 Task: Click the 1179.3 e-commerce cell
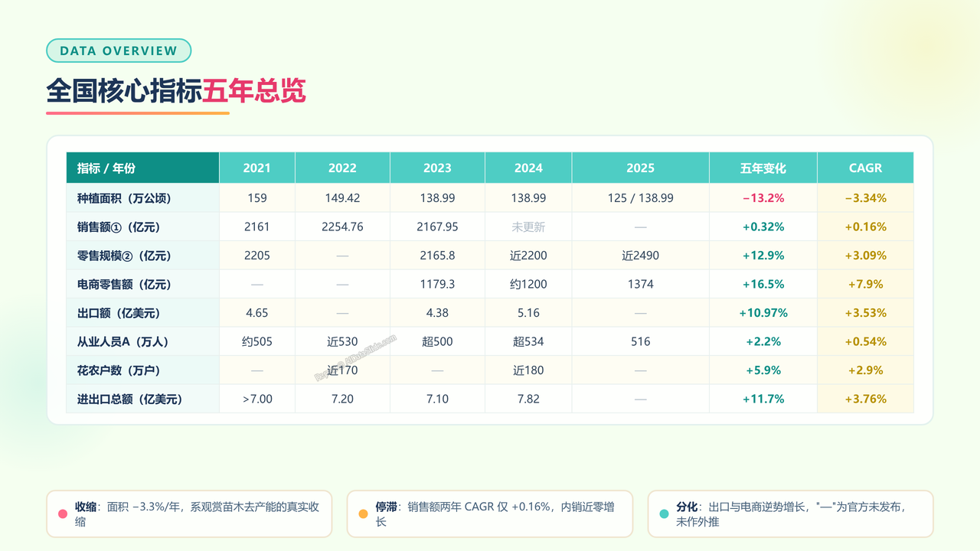(x=437, y=284)
